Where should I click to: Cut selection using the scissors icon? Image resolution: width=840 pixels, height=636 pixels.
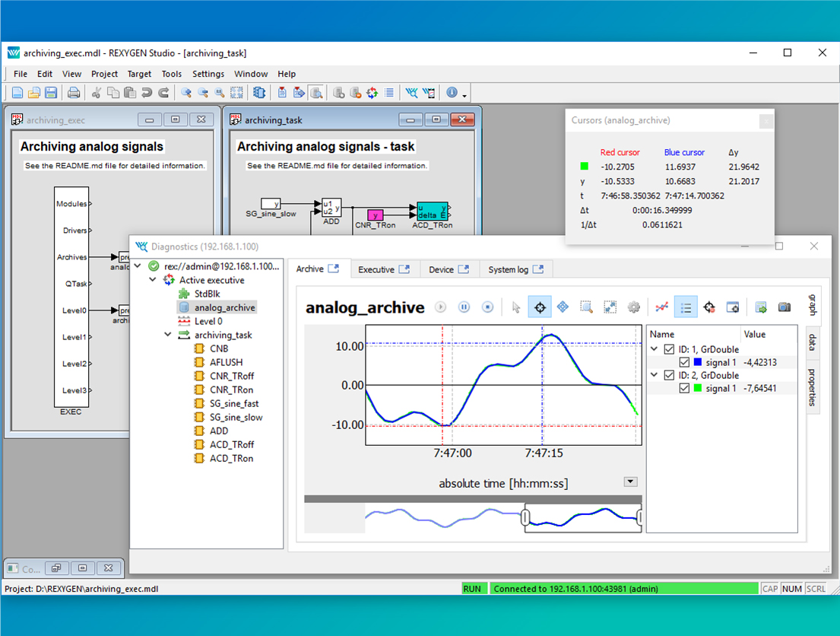click(97, 93)
